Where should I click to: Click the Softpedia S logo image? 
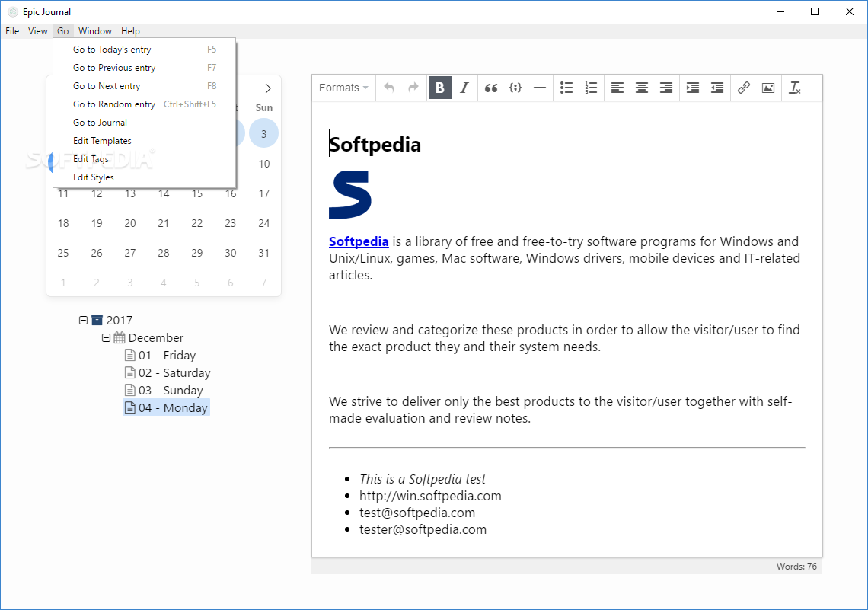pos(349,195)
